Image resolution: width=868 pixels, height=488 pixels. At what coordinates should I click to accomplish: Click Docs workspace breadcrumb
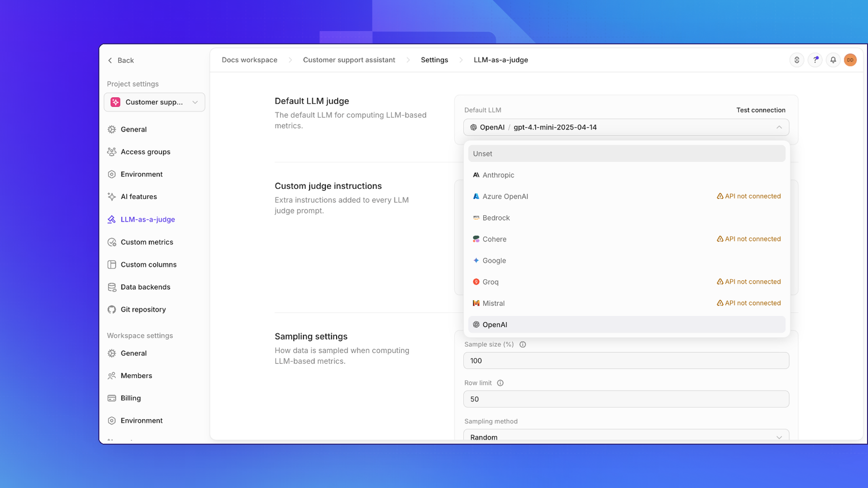(249, 60)
